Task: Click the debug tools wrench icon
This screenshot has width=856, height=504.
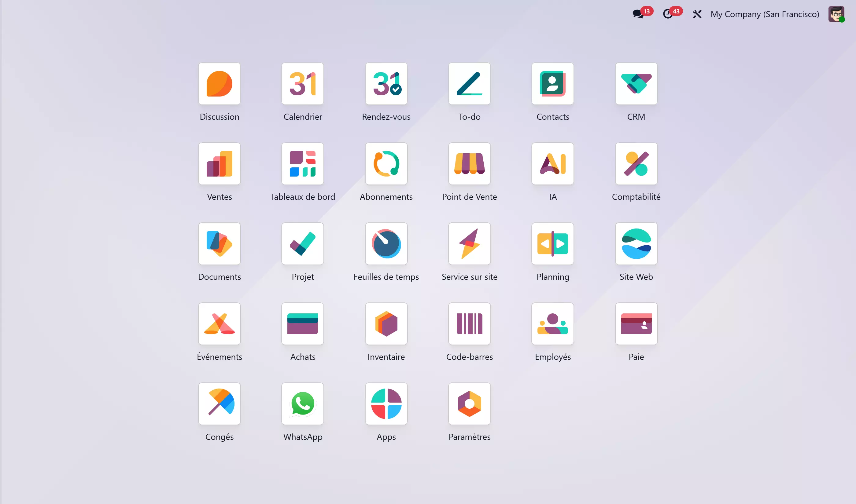Action: coord(697,14)
